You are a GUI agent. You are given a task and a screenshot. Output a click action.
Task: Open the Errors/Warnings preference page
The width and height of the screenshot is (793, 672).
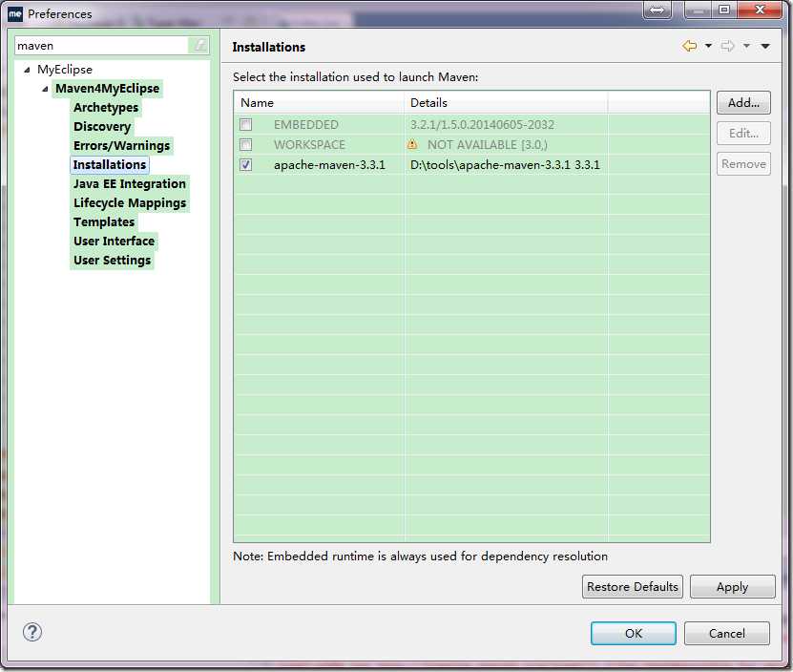[x=121, y=146]
